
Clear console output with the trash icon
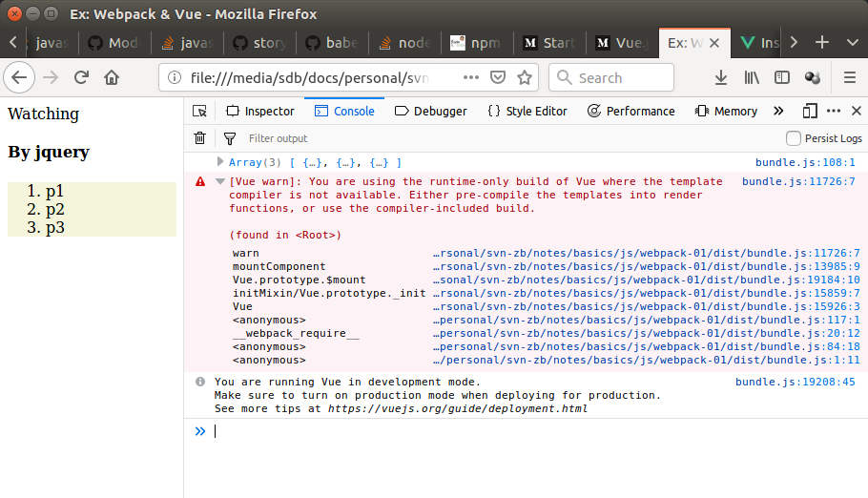(199, 138)
